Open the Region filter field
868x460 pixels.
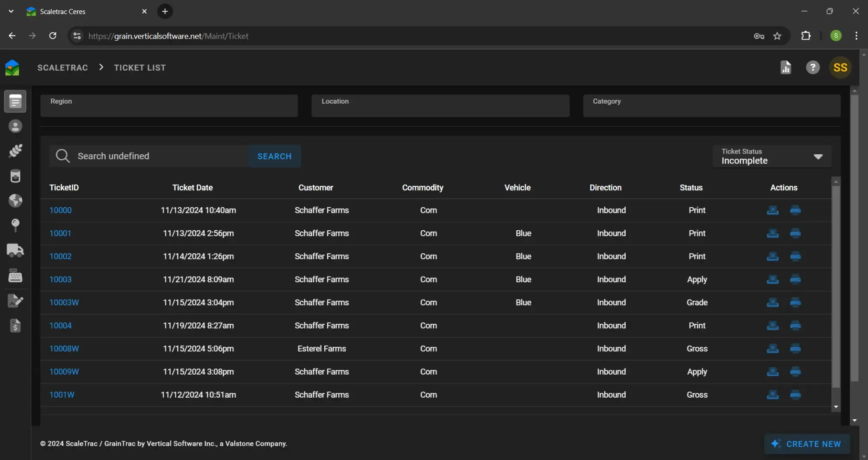point(169,106)
